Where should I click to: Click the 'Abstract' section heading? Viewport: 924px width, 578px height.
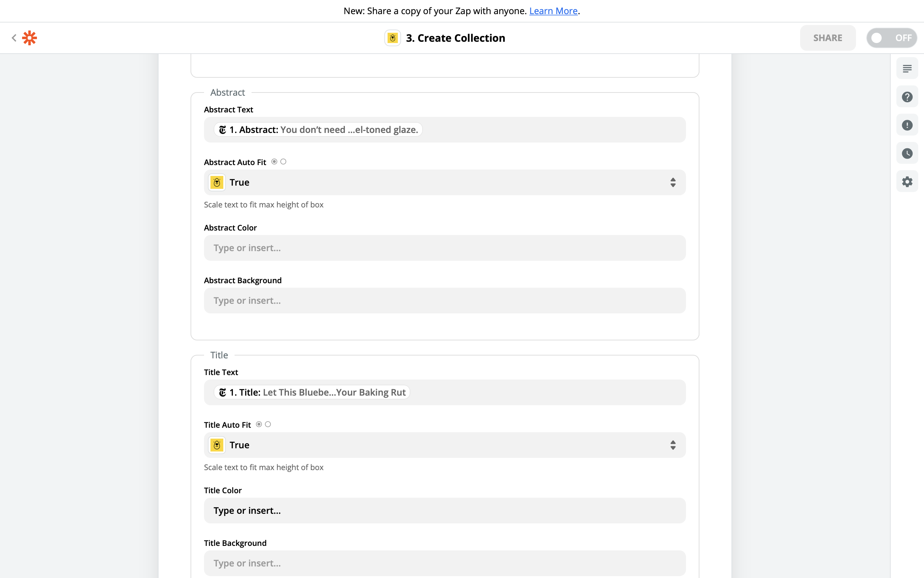[227, 92]
